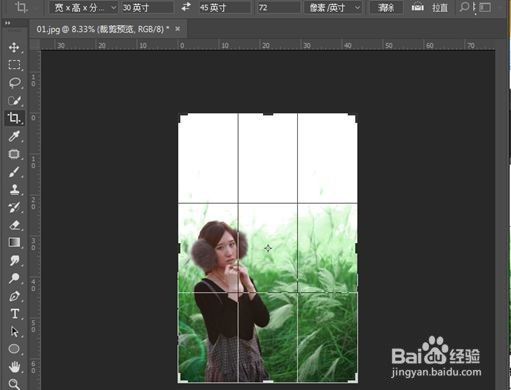This screenshot has height=390, width=511.
Task: Select the Dodge tool
Action: tap(14, 278)
